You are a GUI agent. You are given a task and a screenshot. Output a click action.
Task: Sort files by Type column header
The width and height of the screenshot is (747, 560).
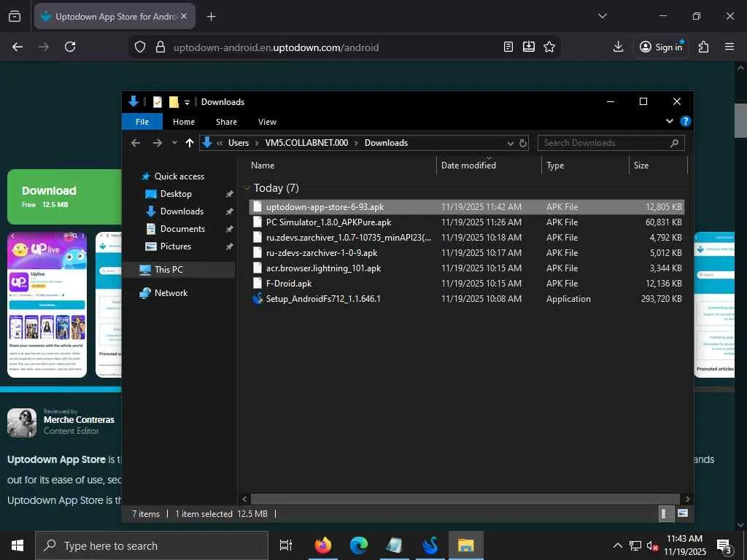tap(555, 166)
